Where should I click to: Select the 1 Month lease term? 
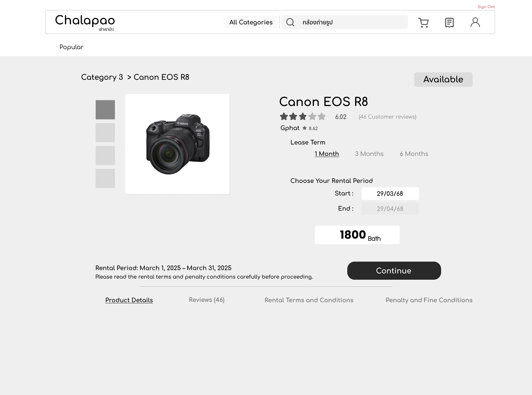tap(326, 154)
